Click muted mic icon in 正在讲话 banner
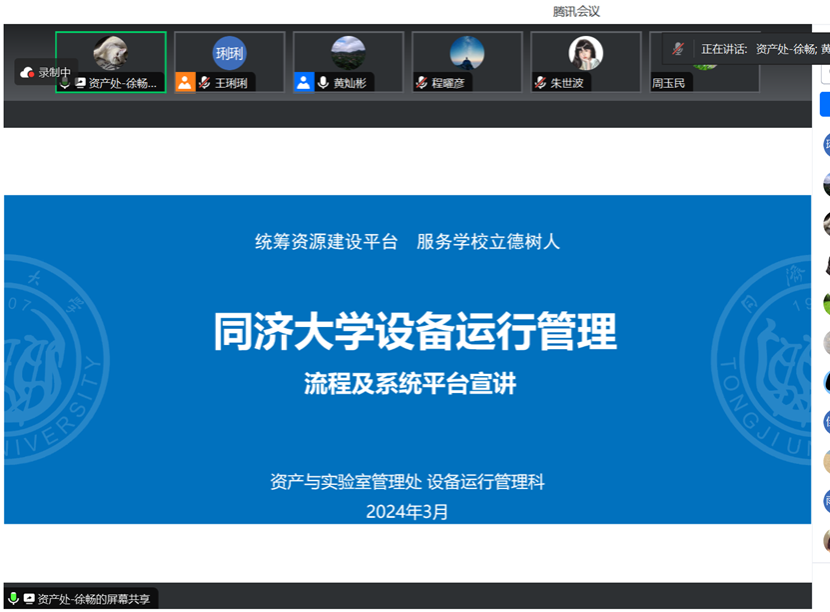This screenshot has width=830, height=612. pyautogui.click(x=679, y=48)
